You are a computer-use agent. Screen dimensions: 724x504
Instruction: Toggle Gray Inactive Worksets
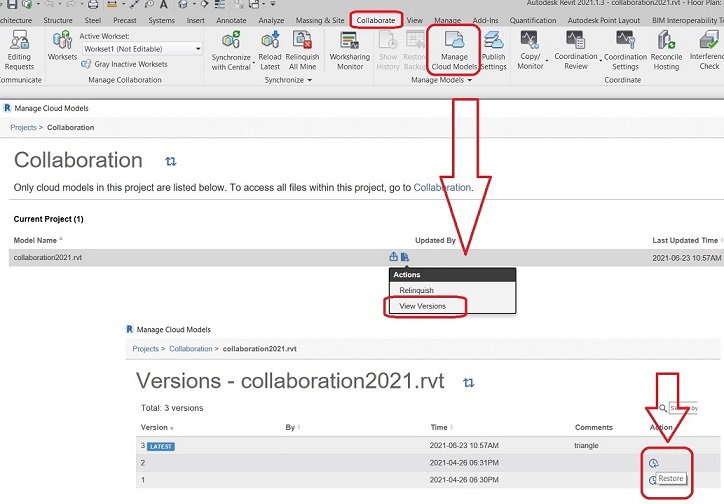click(125, 64)
